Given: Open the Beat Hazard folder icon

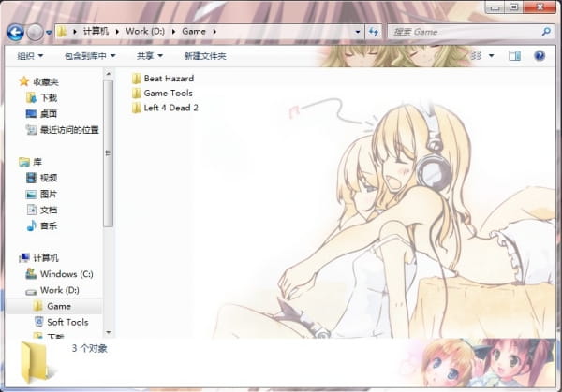Looking at the screenshot, I should click(x=136, y=79).
